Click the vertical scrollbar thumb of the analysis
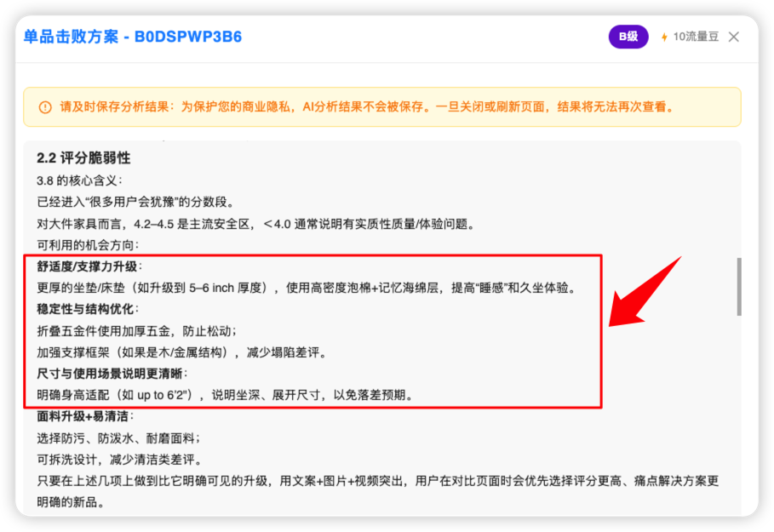 (x=739, y=286)
